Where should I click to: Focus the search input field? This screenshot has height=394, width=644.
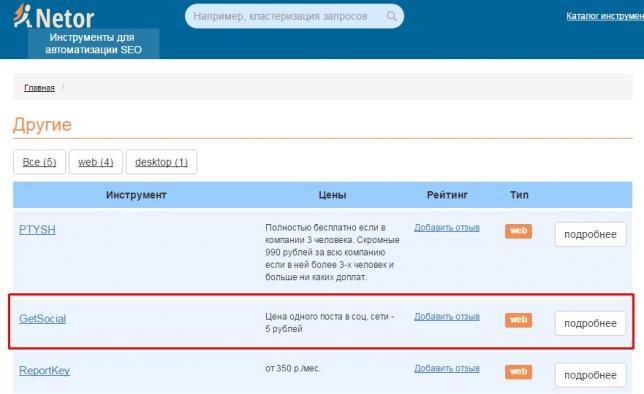click(294, 16)
